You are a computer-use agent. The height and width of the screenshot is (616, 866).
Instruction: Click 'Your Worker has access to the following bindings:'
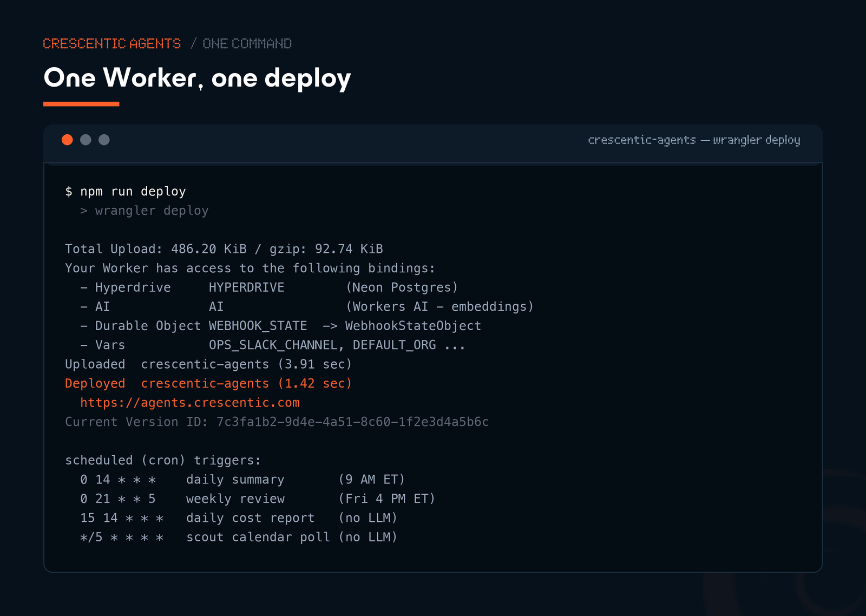pyautogui.click(x=250, y=268)
